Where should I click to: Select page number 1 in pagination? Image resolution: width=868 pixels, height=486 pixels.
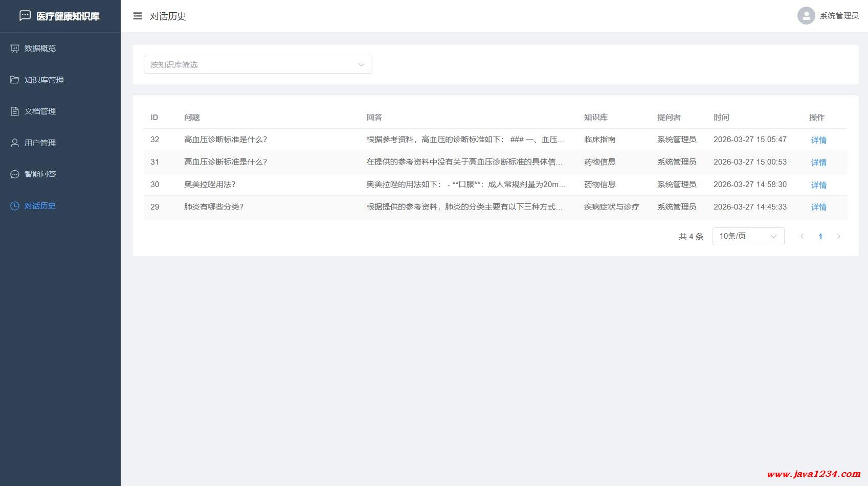click(820, 236)
